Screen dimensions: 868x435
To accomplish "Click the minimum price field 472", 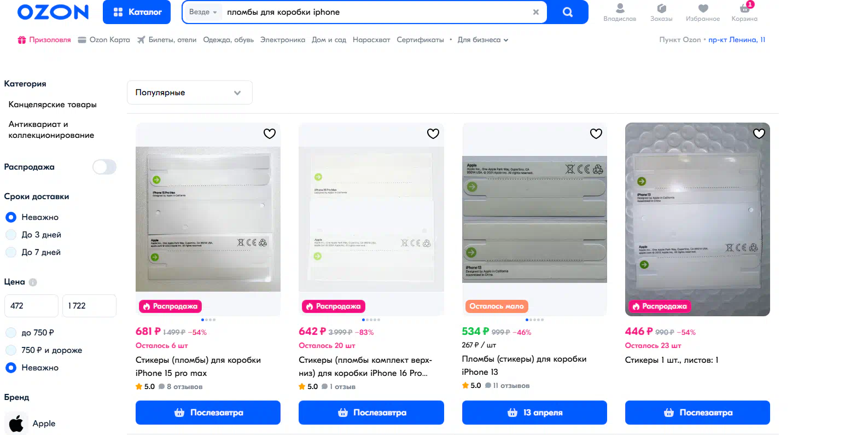I will [x=31, y=306].
